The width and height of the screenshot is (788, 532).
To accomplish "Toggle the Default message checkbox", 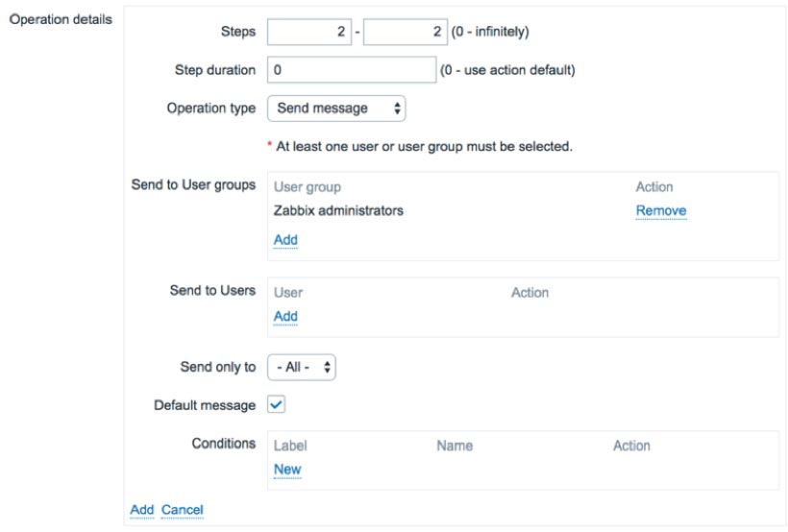I will point(277,404).
